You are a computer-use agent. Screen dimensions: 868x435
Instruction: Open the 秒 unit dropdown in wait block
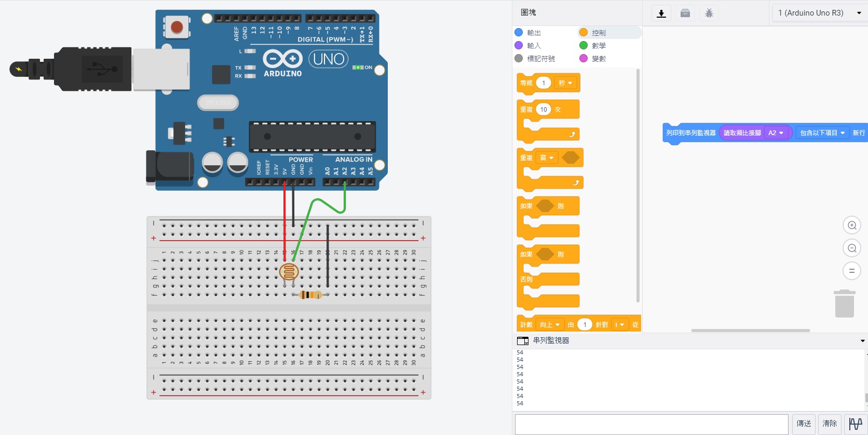coord(565,83)
